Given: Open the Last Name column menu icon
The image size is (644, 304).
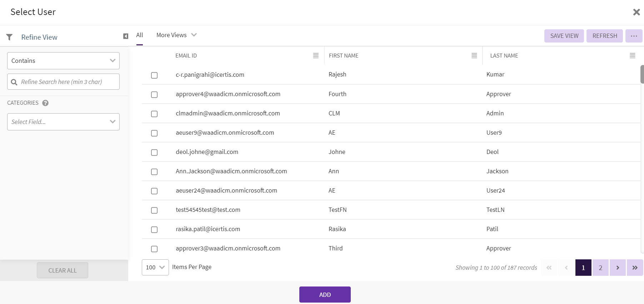Looking at the screenshot, I should (x=632, y=56).
